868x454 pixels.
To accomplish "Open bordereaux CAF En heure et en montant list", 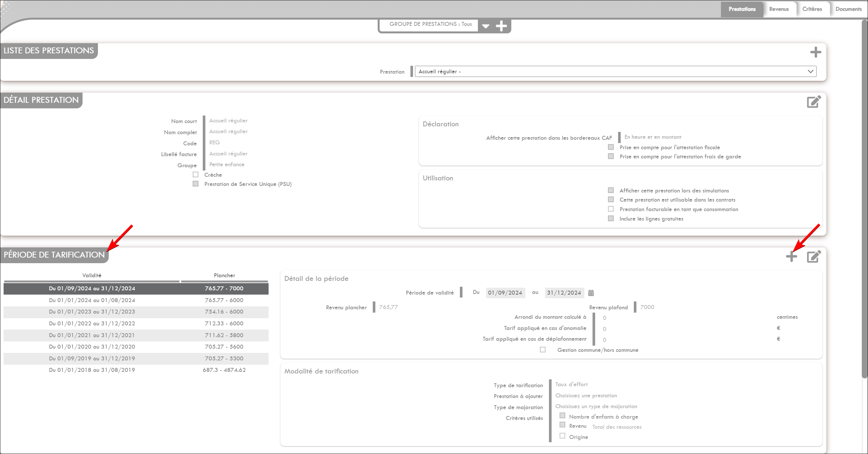I will [653, 137].
